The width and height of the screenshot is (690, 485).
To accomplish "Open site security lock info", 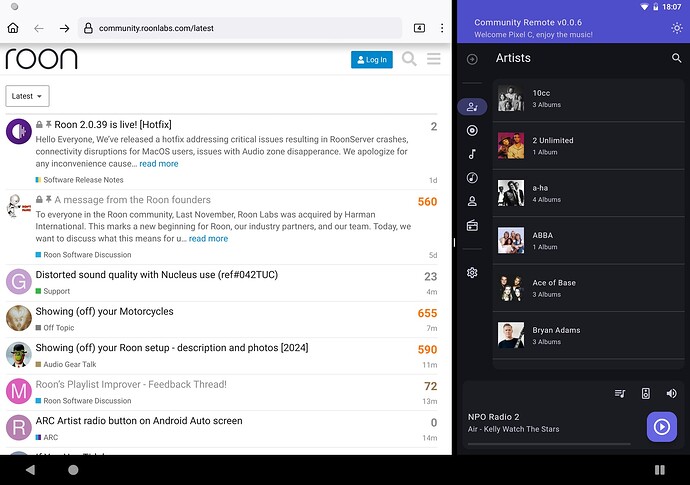I will (x=88, y=28).
